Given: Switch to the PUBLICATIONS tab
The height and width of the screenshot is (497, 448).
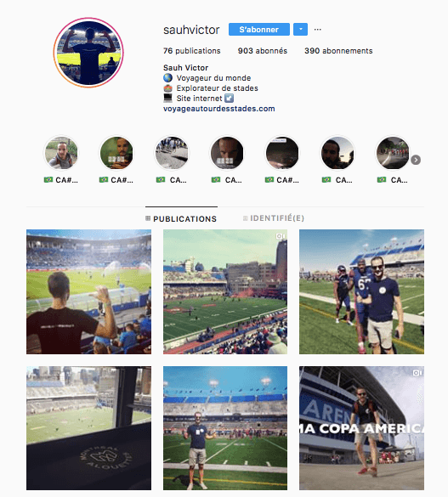Looking at the screenshot, I should (x=181, y=218).
